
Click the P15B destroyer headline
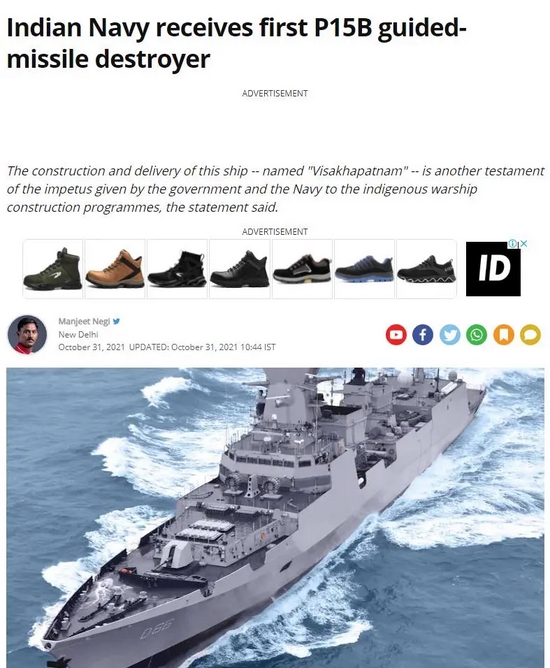tap(236, 43)
